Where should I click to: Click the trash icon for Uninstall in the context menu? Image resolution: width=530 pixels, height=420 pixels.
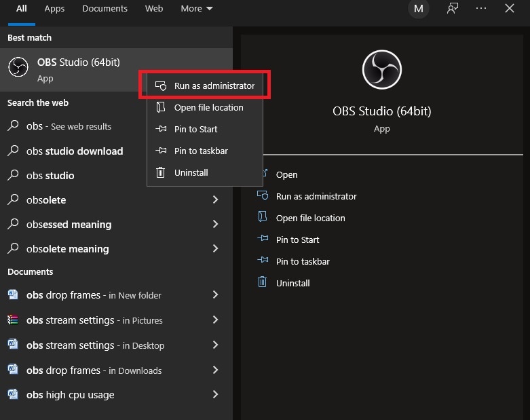[161, 172]
